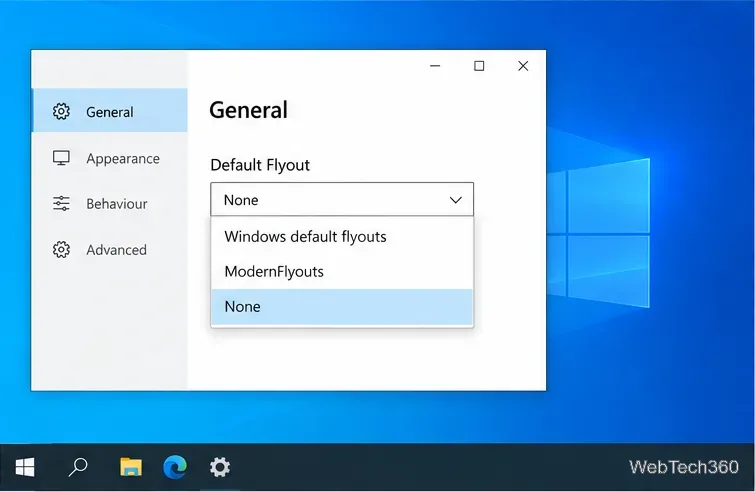Switch to the Appearance tab
Image resolution: width=755 pixels, height=492 pixels.
pyautogui.click(x=110, y=158)
